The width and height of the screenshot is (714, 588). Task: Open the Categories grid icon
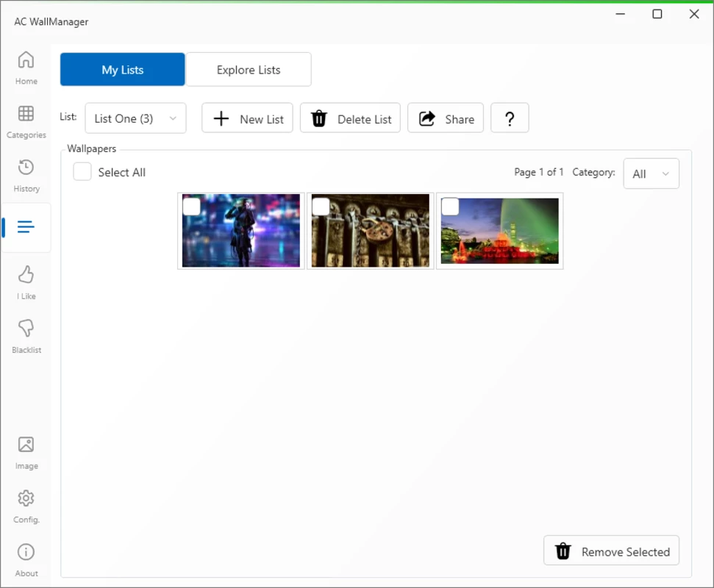tap(26, 121)
